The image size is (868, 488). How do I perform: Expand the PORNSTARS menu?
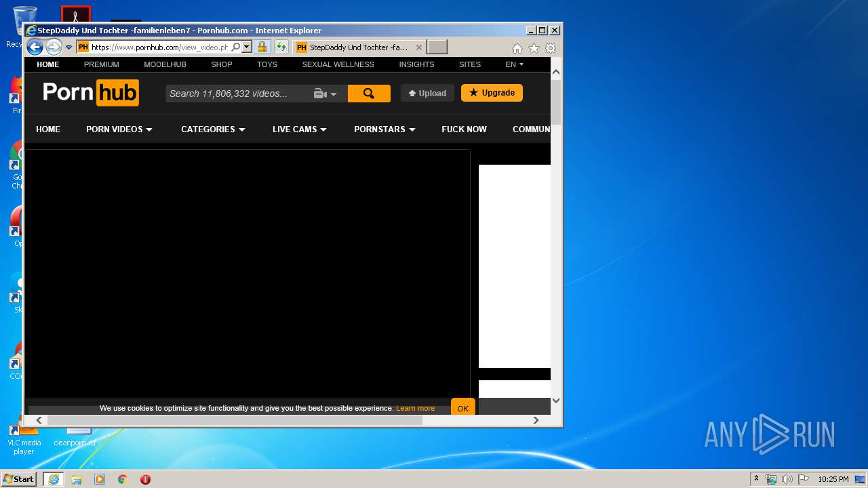point(384,129)
